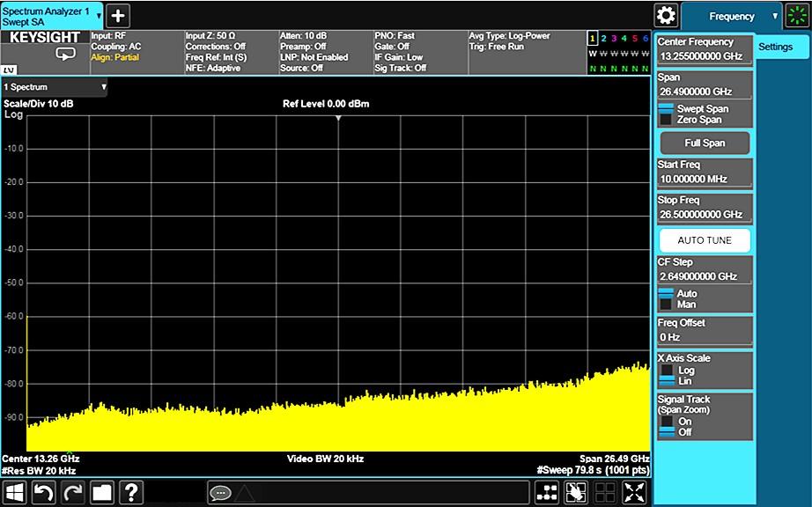
Task: Click the settings gear icon near Frequency tab
Action: (x=667, y=15)
